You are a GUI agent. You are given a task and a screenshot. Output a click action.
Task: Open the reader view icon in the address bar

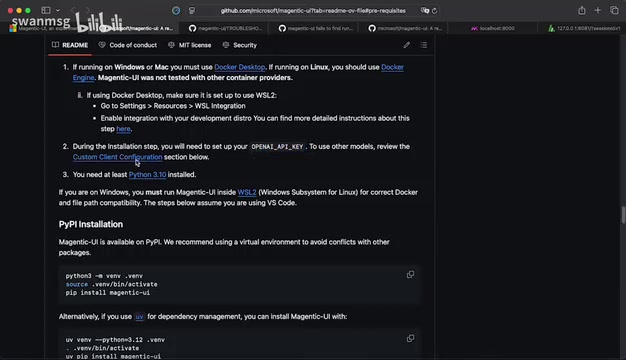tap(192, 11)
